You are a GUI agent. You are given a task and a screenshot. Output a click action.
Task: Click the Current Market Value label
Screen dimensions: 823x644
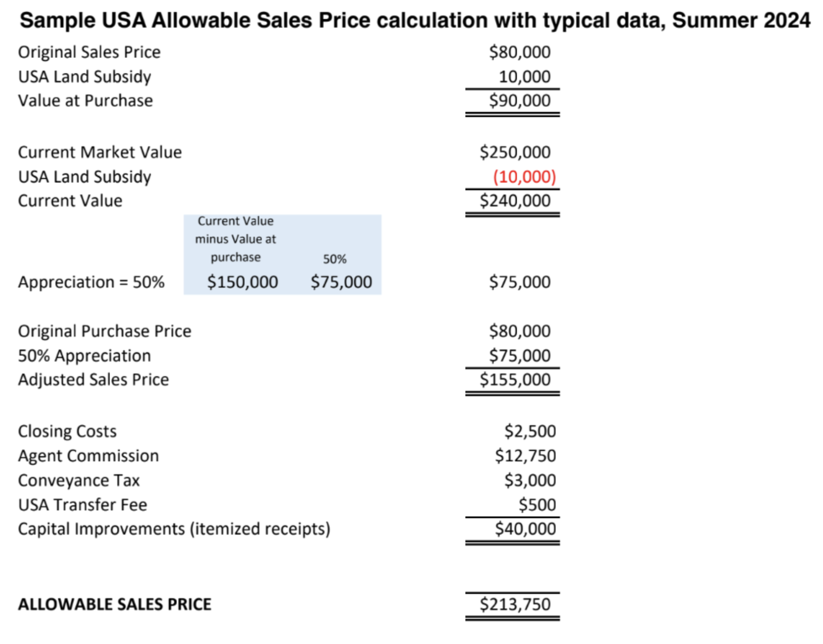click(x=100, y=152)
